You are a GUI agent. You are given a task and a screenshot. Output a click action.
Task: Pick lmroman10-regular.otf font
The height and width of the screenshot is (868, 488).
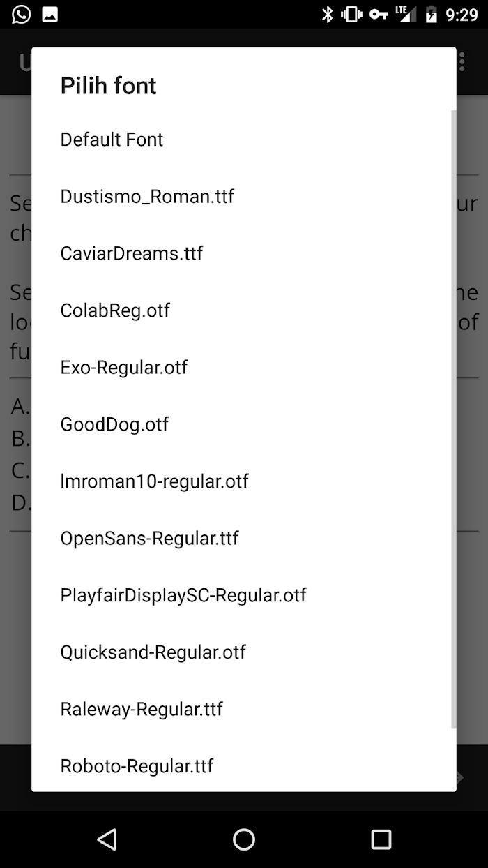click(243, 481)
